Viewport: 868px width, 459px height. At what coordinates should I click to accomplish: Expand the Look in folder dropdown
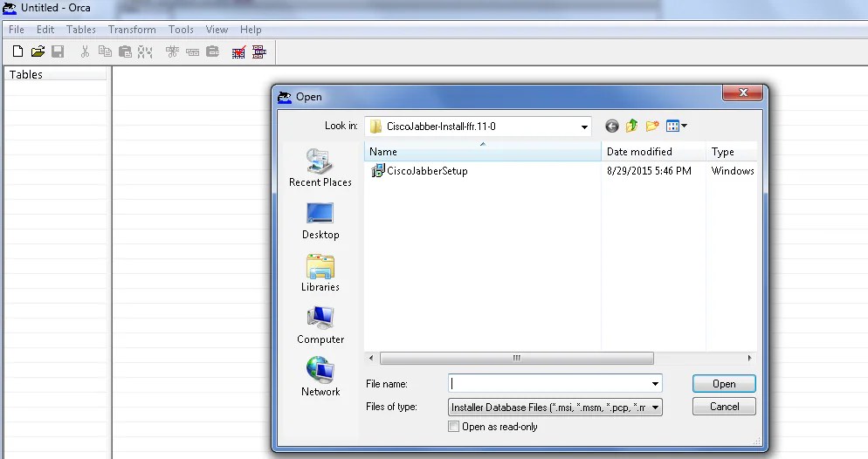pos(584,127)
